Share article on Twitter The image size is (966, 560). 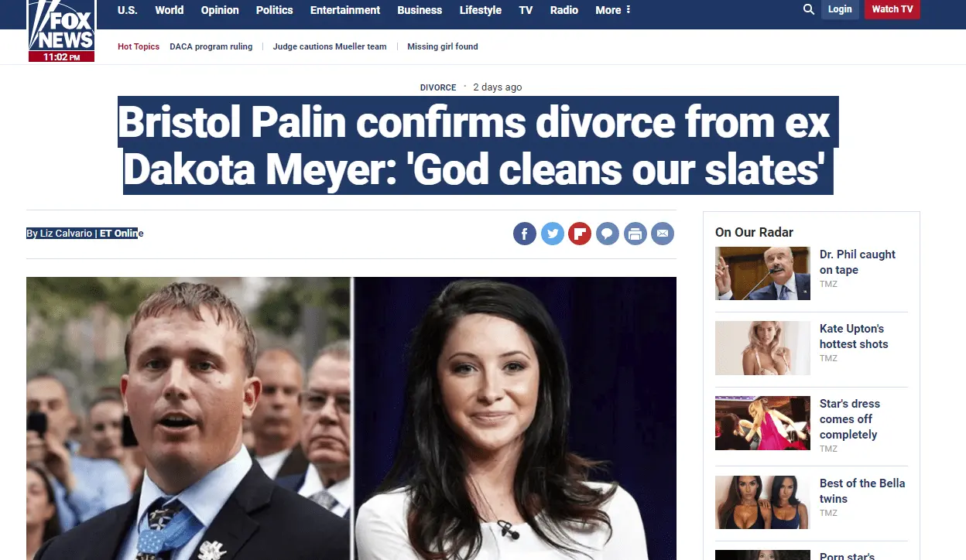tap(553, 234)
